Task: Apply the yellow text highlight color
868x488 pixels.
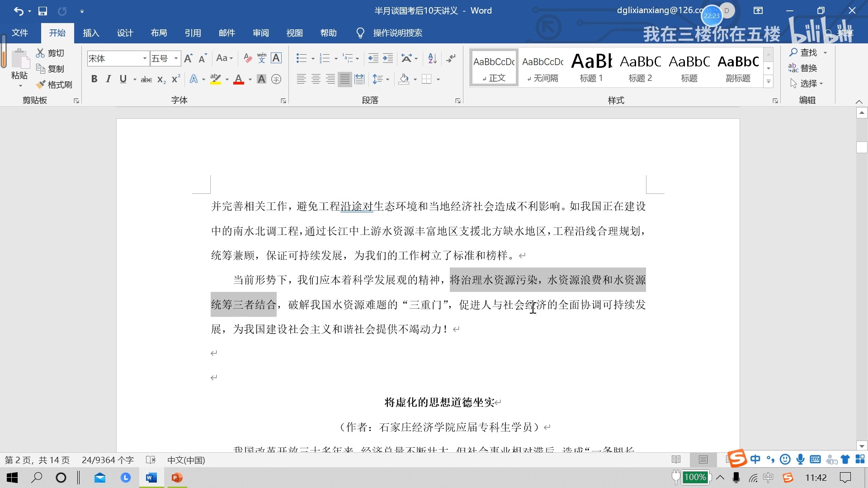Action: (x=216, y=80)
